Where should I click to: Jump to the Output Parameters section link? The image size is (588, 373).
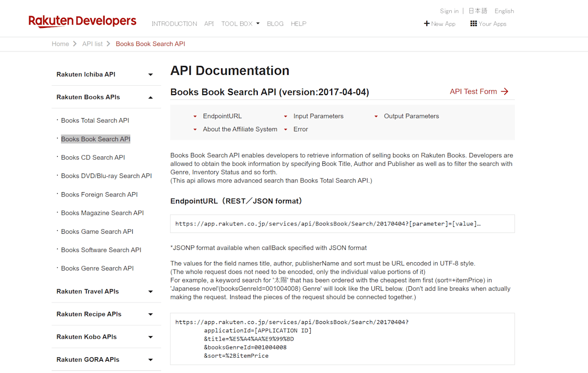click(x=412, y=116)
